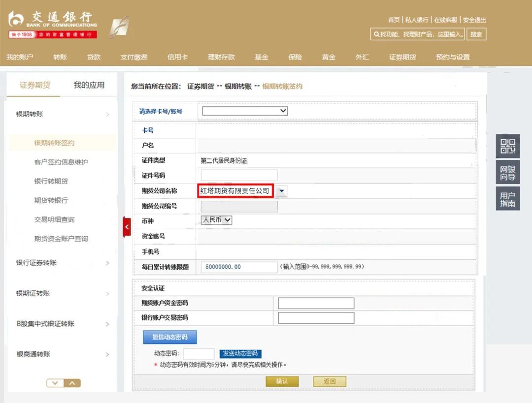Collapse sidebar with red arrow handle
The image size is (532, 403).
click(x=127, y=227)
